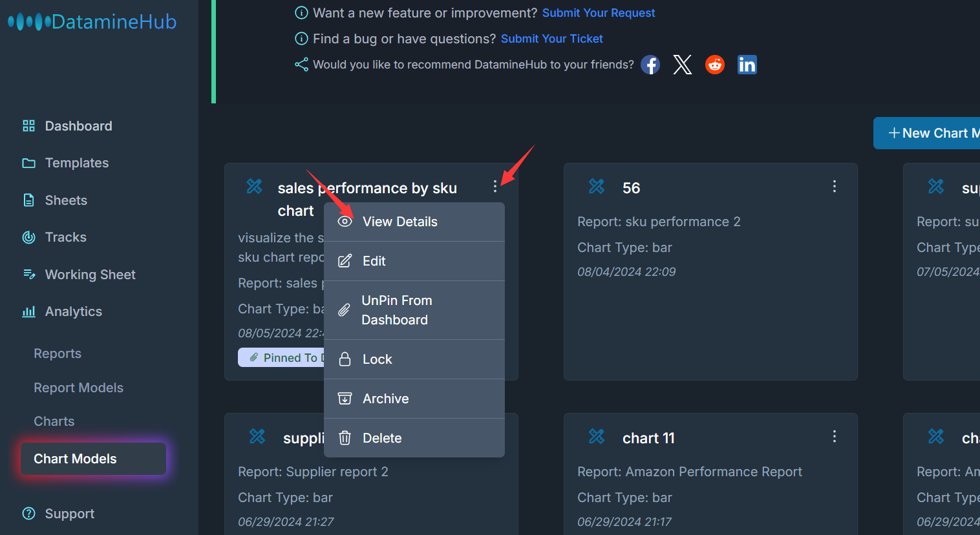980x535 pixels.
Task: Click the pencil icon beside Edit
Action: 345,261
